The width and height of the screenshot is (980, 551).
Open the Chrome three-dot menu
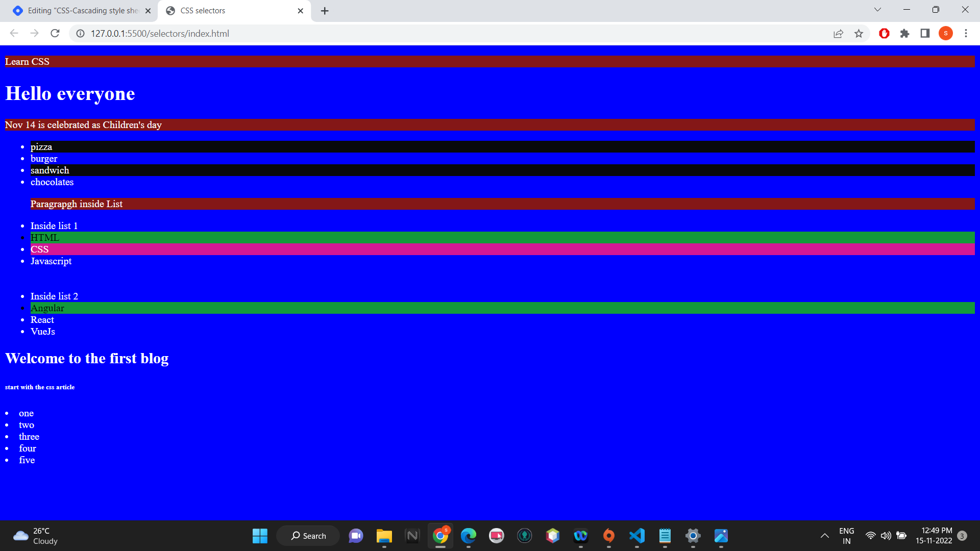coord(966,33)
